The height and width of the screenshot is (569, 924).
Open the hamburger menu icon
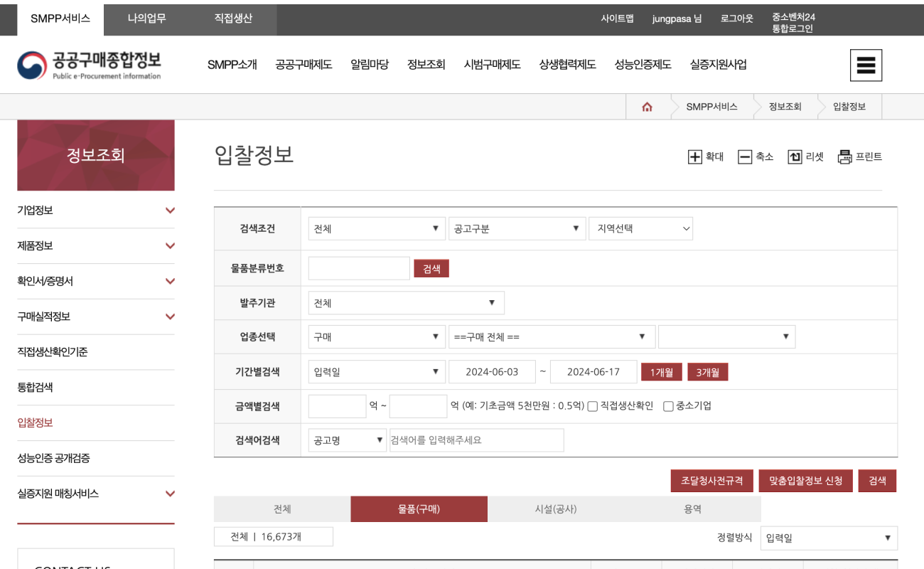866,64
